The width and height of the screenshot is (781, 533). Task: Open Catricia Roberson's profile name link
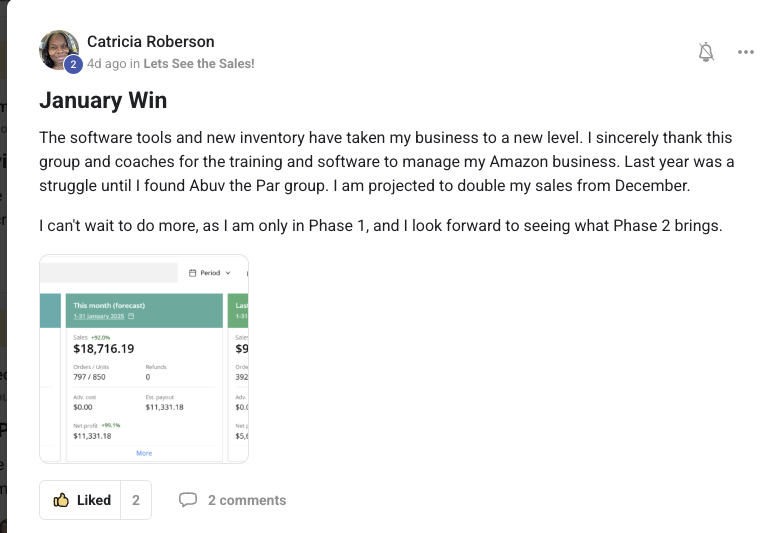tap(150, 41)
